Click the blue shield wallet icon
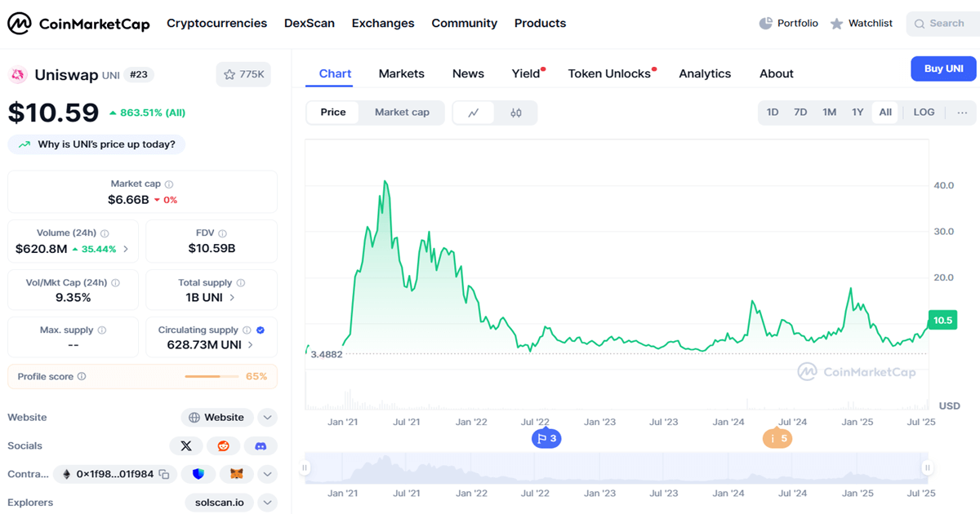 (198, 474)
